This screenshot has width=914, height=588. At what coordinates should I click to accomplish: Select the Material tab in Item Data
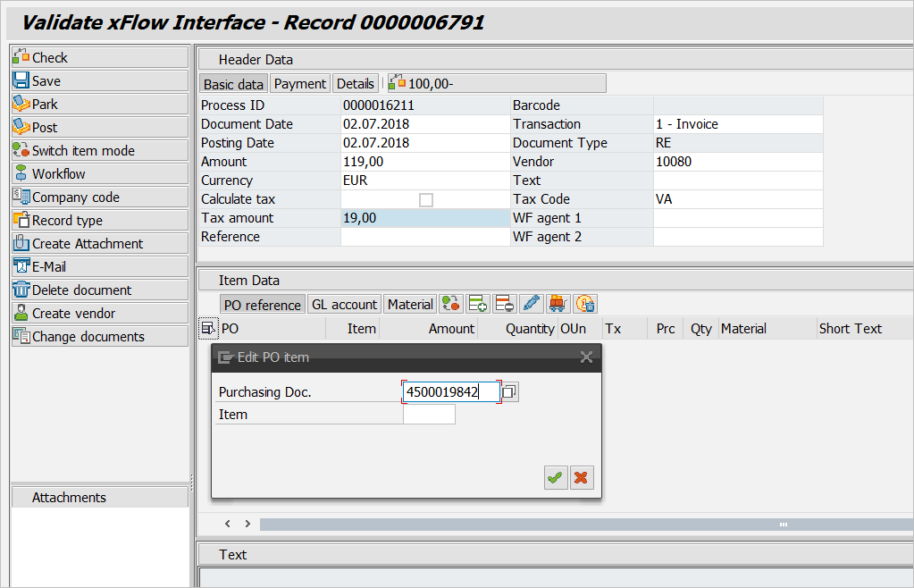coord(410,305)
